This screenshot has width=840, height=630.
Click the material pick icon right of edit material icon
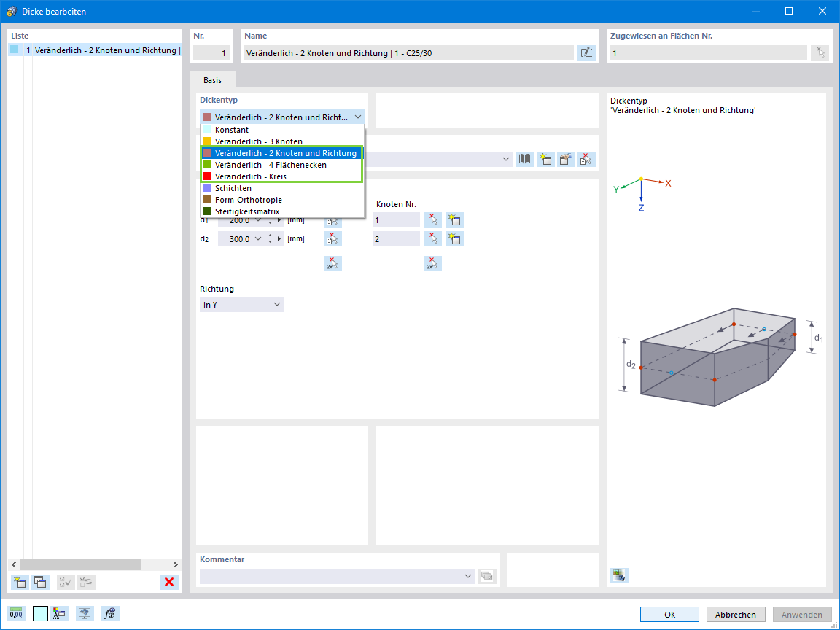586,159
